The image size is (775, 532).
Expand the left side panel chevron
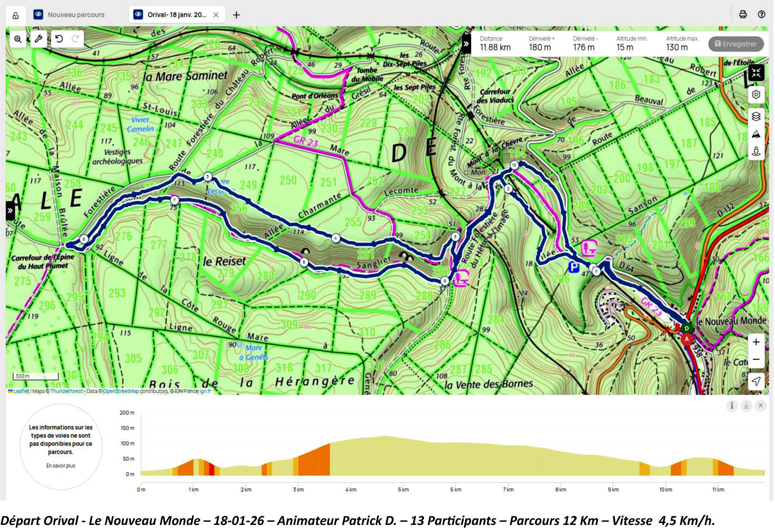tap(10, 211)
